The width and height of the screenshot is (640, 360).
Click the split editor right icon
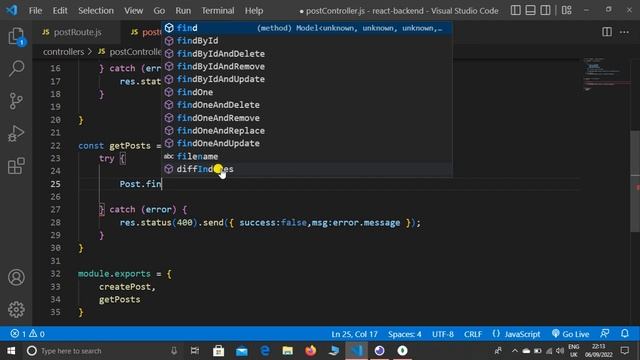coord(607,32)
